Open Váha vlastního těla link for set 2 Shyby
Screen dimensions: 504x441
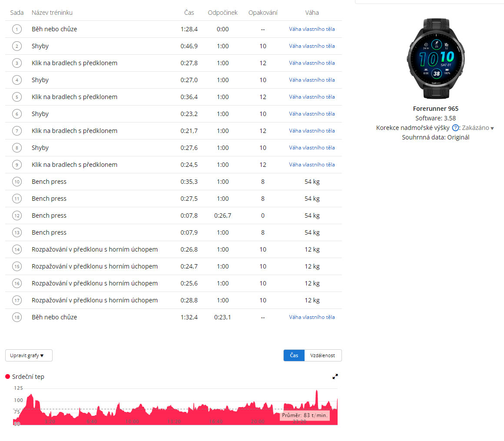(312, 46)
